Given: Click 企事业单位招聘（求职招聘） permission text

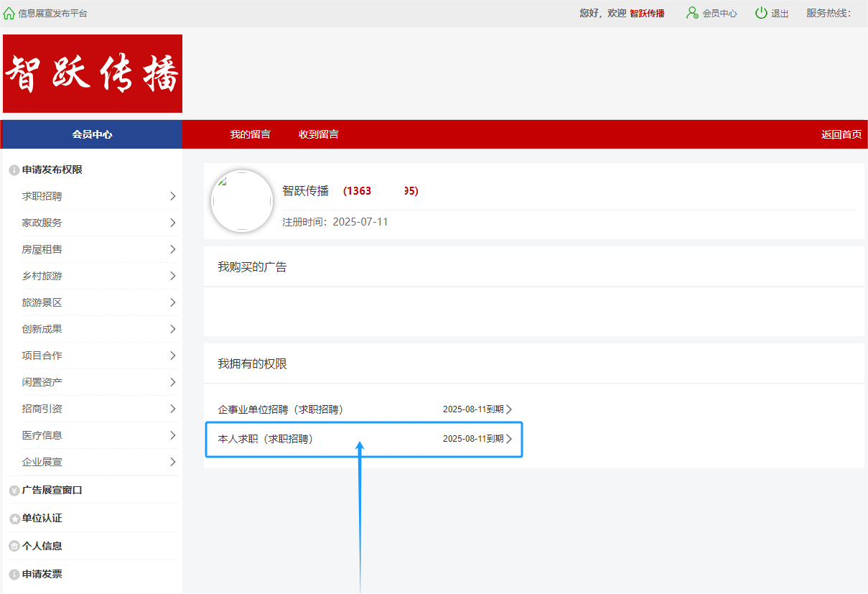Looking at the screenshot, I should 281,409.
